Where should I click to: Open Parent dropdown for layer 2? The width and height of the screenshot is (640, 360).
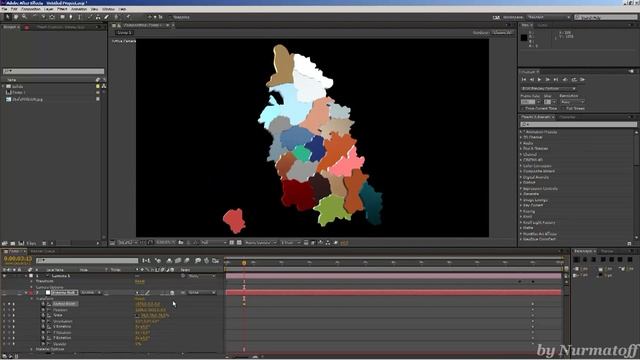202,293
